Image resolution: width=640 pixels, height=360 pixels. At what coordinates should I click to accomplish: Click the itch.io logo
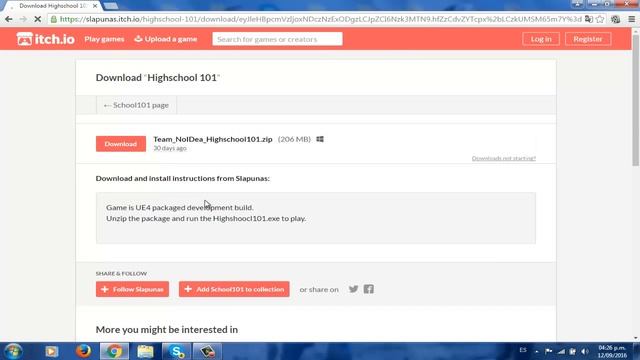[45, 39]
